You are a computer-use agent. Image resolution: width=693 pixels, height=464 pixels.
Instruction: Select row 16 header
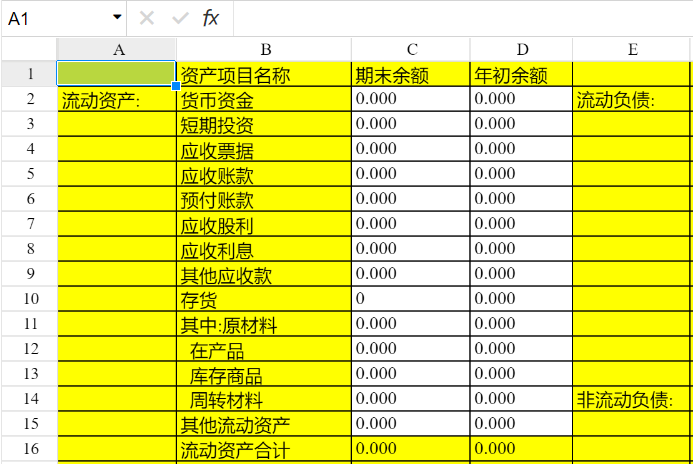pos(29,449)
